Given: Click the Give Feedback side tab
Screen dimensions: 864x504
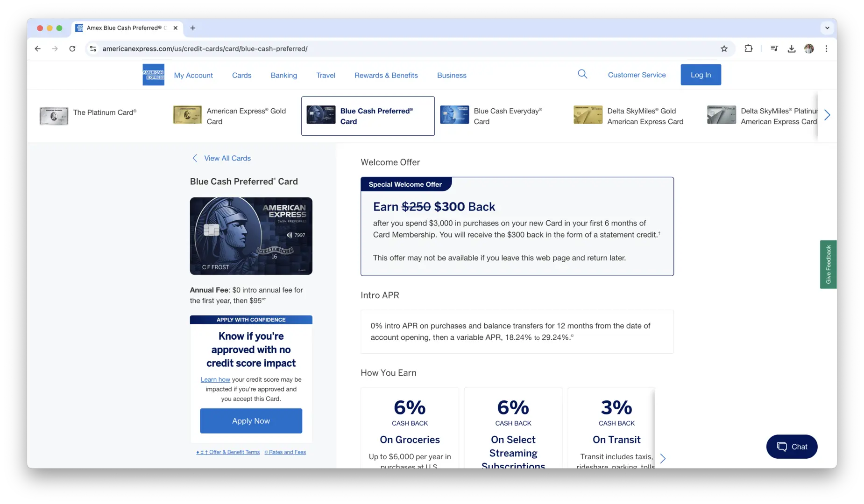Looking at the screenshot, I should [828, 265].
